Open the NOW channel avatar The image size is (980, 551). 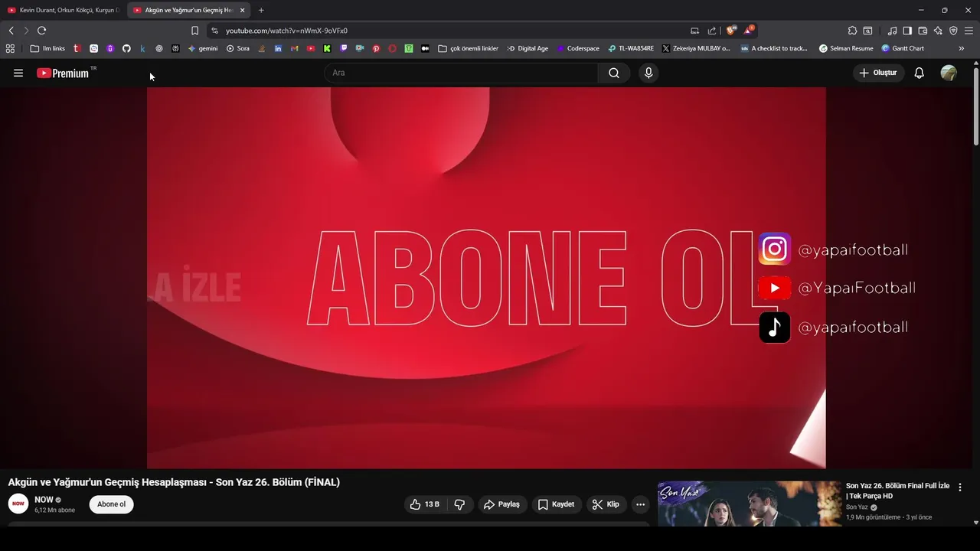point(18,504)
